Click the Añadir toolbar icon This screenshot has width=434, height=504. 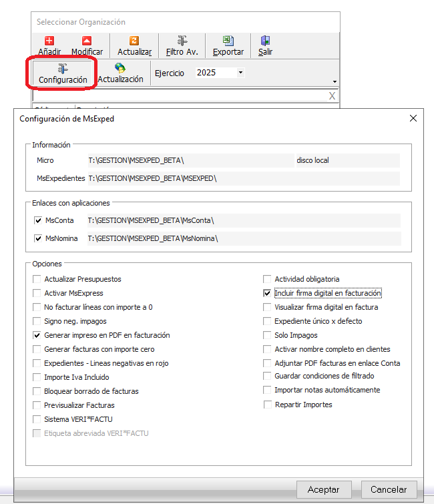(x=49, y=41)
